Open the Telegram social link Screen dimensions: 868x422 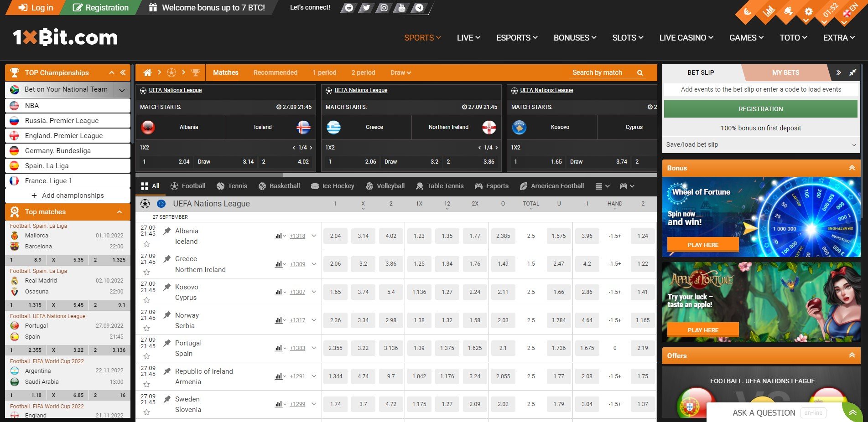coord(419,8)
